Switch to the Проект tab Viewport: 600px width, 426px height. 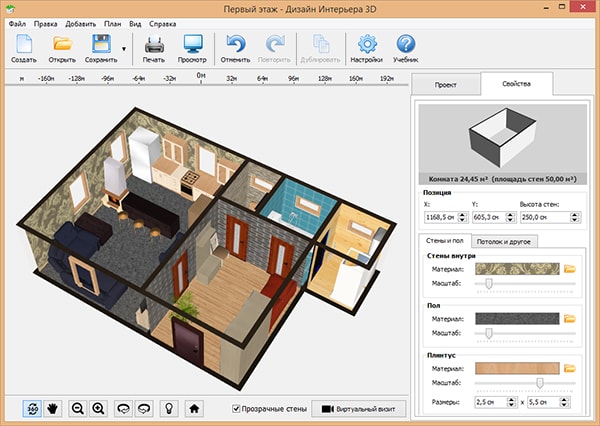[x=445, y=86]
